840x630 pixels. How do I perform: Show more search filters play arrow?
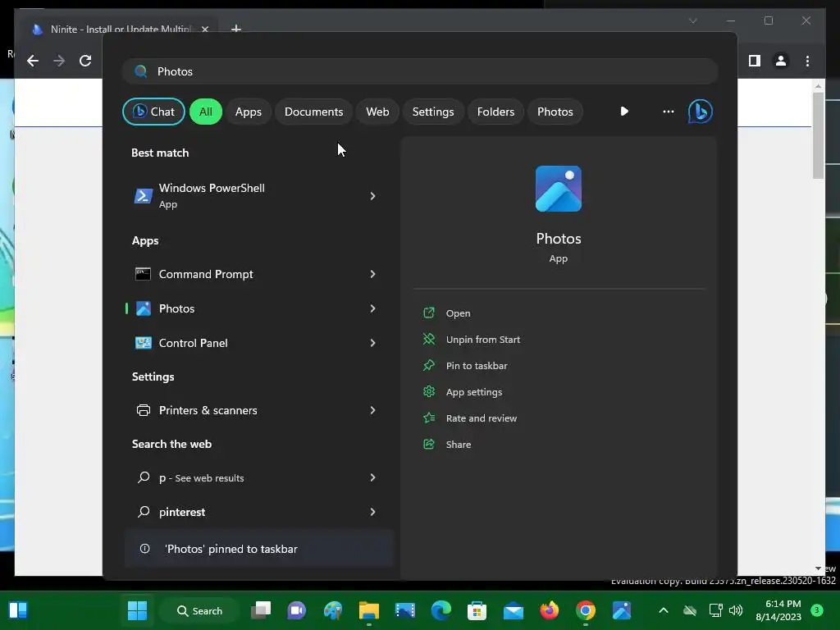tap(624, 112)
